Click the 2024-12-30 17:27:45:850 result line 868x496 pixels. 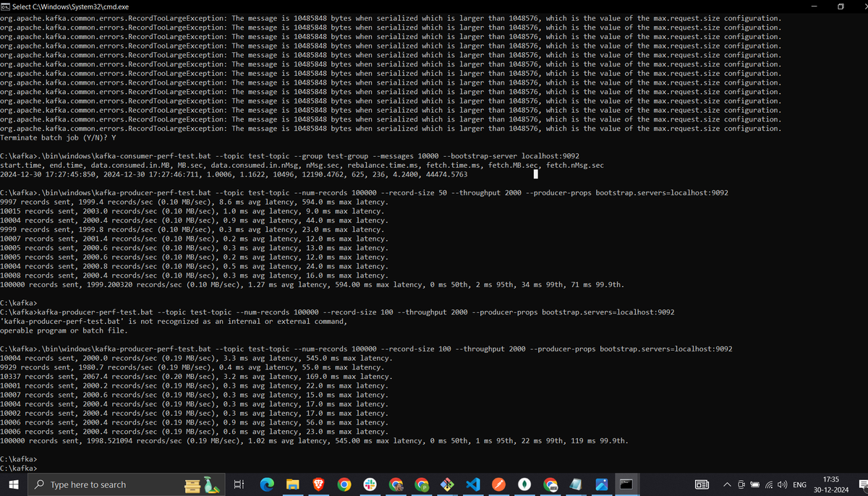[234, 174]
